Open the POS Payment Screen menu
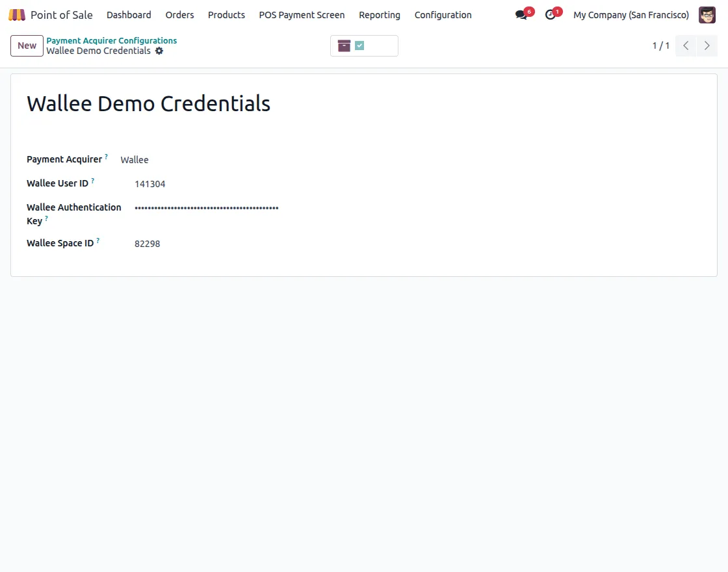The height and width of the screenshot is (572, 728). point(302,15)
